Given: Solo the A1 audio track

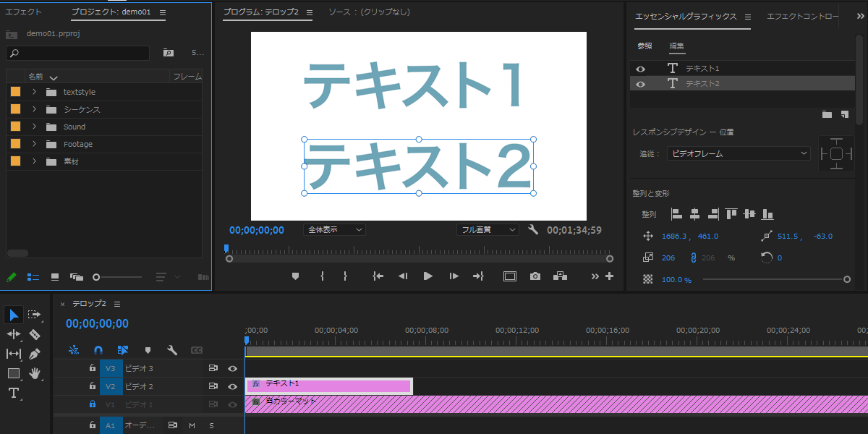Looking at the screenshot, I should [x=211, y=425].
